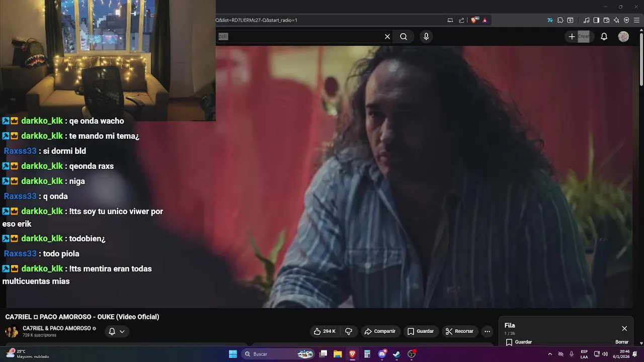The image size is (644, 362).
Task: Click the tab search window icon
Action: click(570, 20)
